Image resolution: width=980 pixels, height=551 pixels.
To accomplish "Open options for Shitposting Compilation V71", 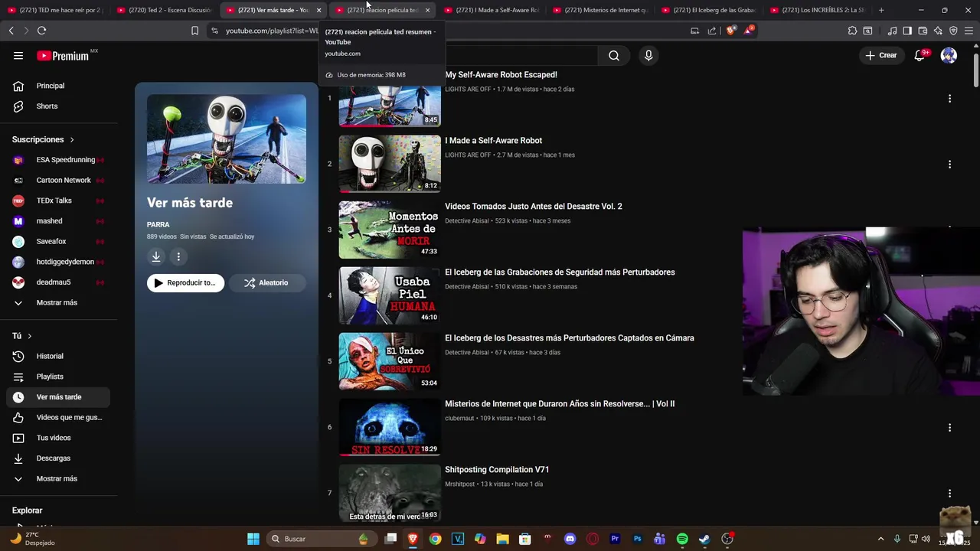I will coord(949,494).
